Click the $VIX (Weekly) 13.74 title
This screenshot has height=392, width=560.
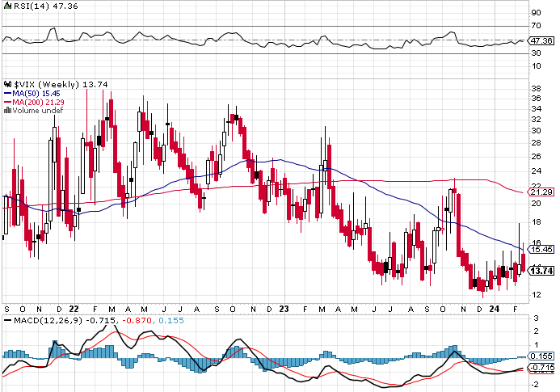61,84
